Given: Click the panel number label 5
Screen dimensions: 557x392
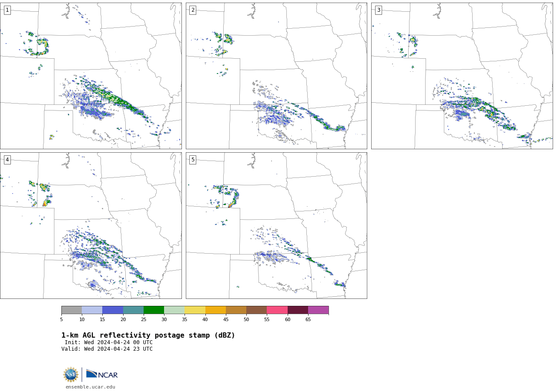Looking at the screenshot, I should click(x=193, y=160).
